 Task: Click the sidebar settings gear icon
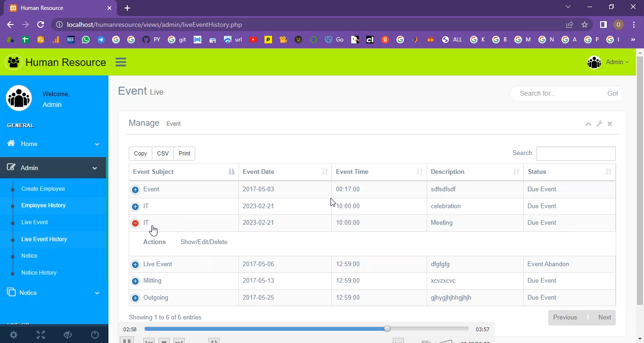pos(14,335)
